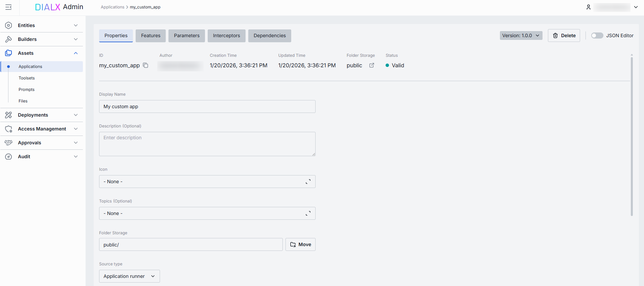Click the vertical scrollbar on the right
This screenshot has width=644, height=286.
[x=631, y=135]
